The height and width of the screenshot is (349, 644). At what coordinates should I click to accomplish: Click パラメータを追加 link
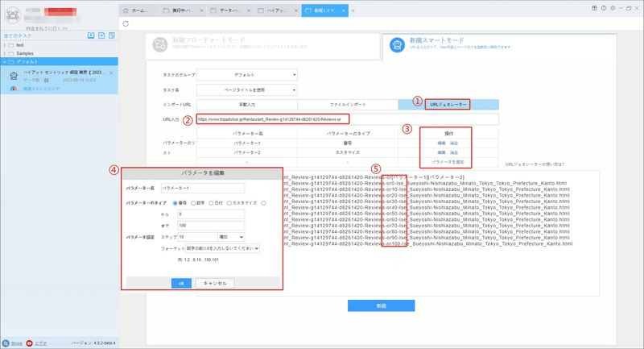click(x=448, y=162)
